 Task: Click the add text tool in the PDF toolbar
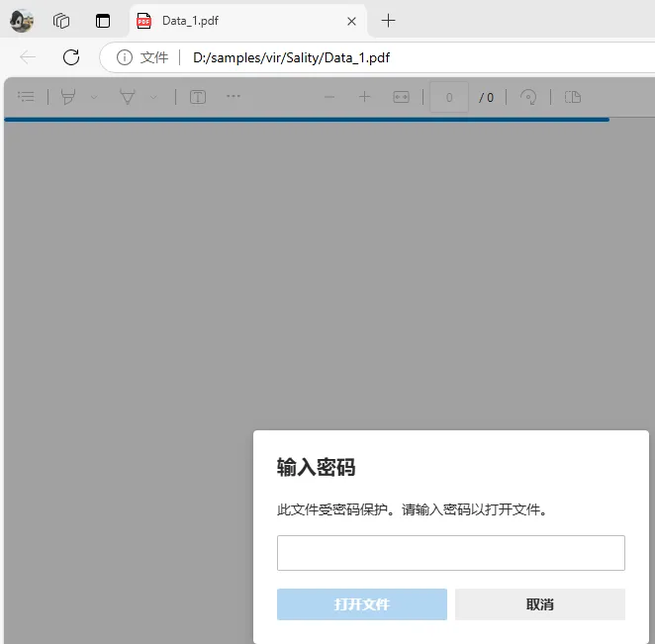point(198,97)
